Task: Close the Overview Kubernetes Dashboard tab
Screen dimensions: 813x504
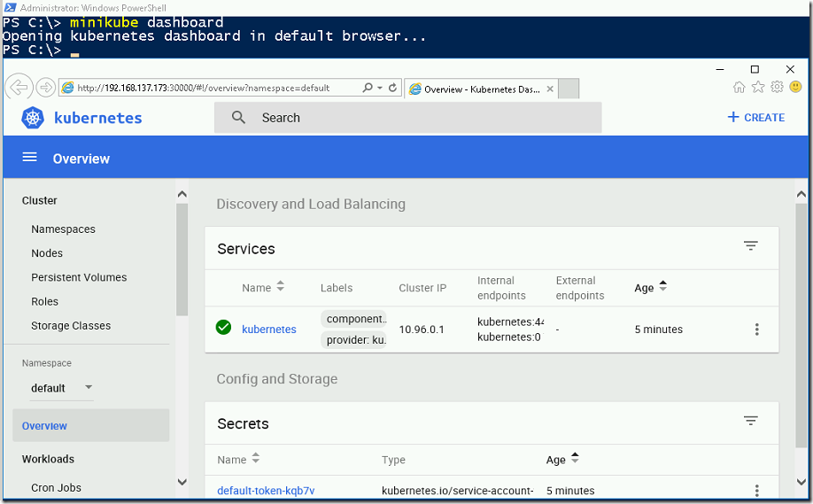Action: point(550,89)
